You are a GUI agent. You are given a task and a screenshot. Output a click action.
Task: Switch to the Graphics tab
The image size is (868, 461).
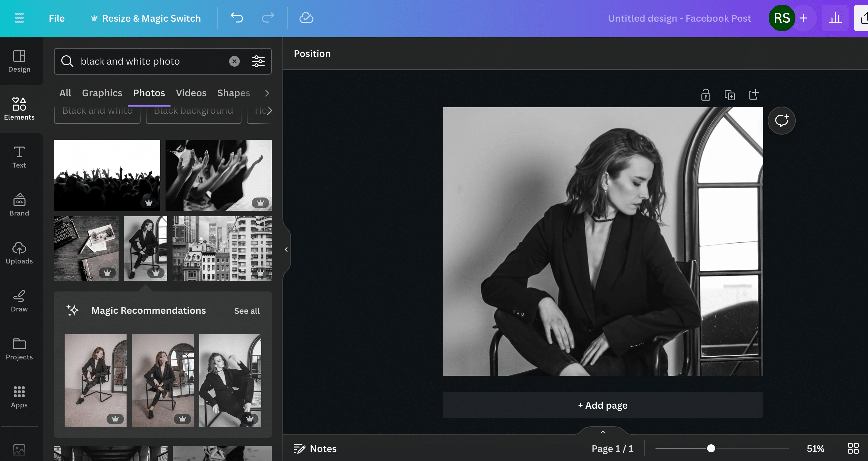click(x=102, y=93)
